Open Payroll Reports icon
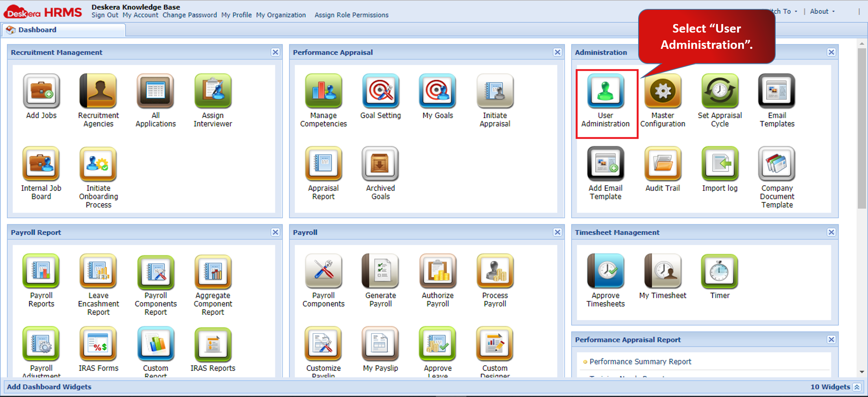The height and width of the screenshot is (397, 868). pyautogui.click(x=41, y=271)
